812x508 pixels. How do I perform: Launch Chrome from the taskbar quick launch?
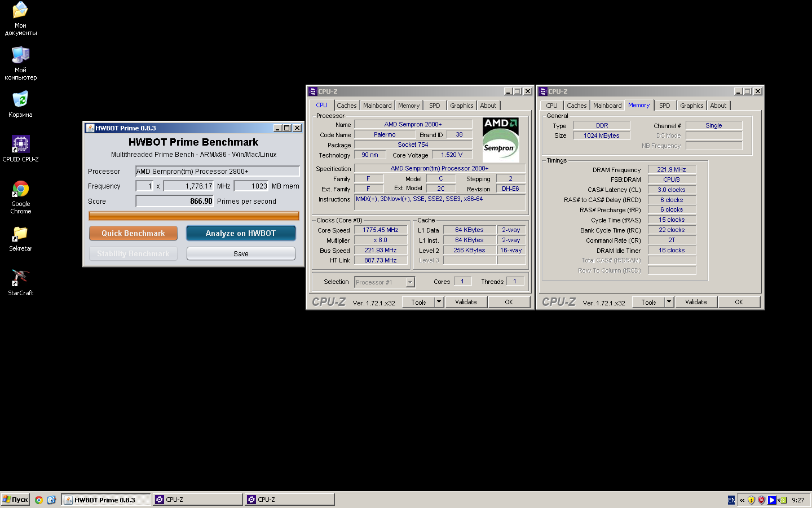pos(39,500)
